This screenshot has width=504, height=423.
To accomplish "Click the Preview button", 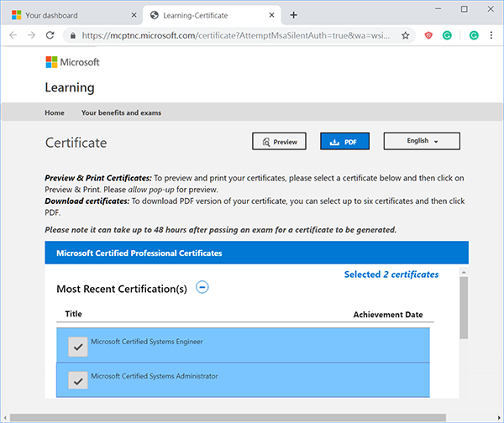I will coord(279,142).
